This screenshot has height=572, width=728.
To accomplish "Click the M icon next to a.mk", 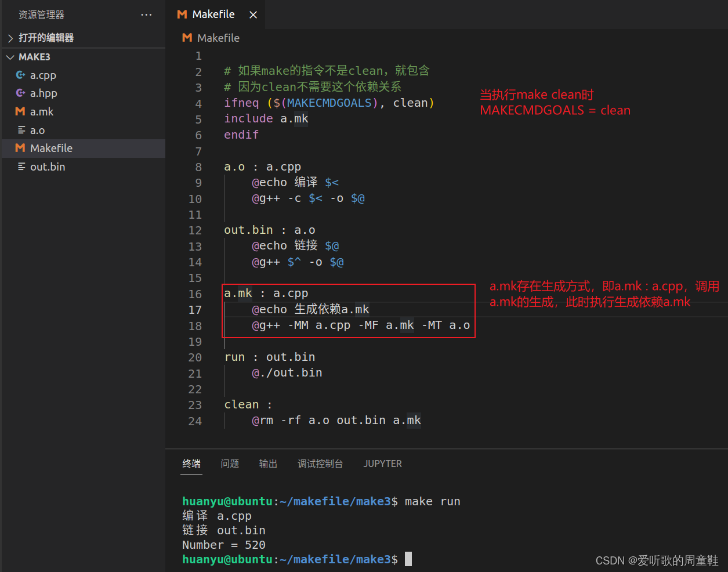I will [x=20, y=111].
